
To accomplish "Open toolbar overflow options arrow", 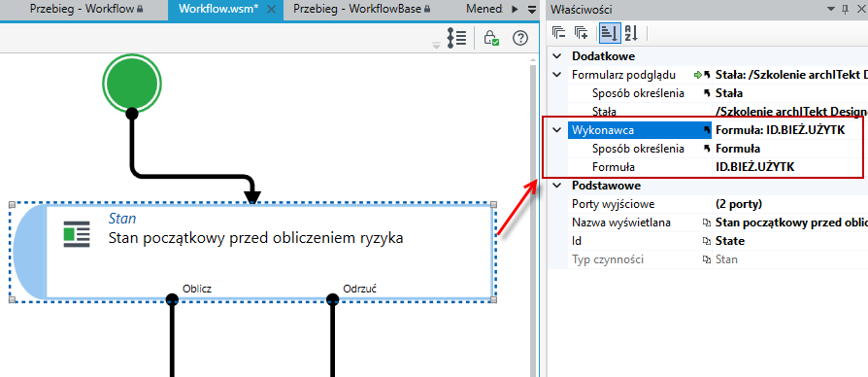I will [x=436, y=46].
